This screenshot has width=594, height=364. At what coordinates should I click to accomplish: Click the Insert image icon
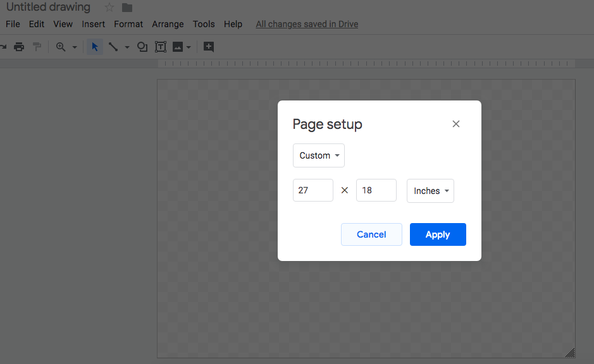178,47
